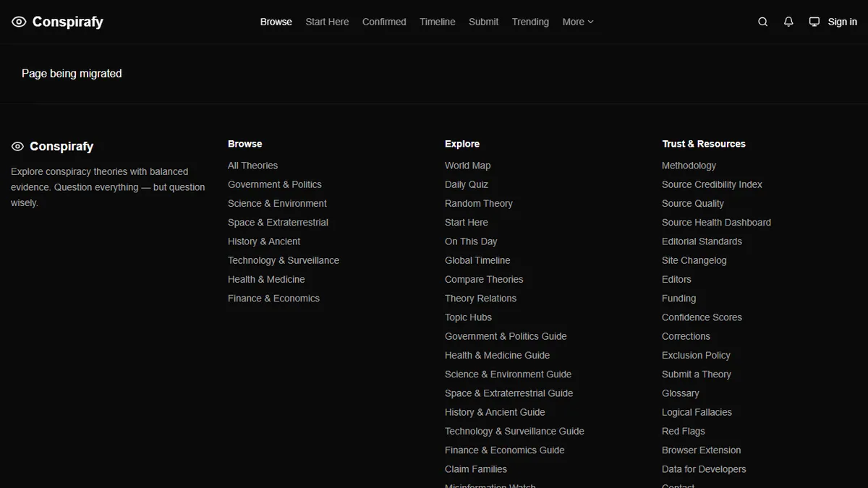Image resolution: width=868 pixels, height=488 pixels.
Task: Open Science & Environment category link
Action: click(277, 203)
